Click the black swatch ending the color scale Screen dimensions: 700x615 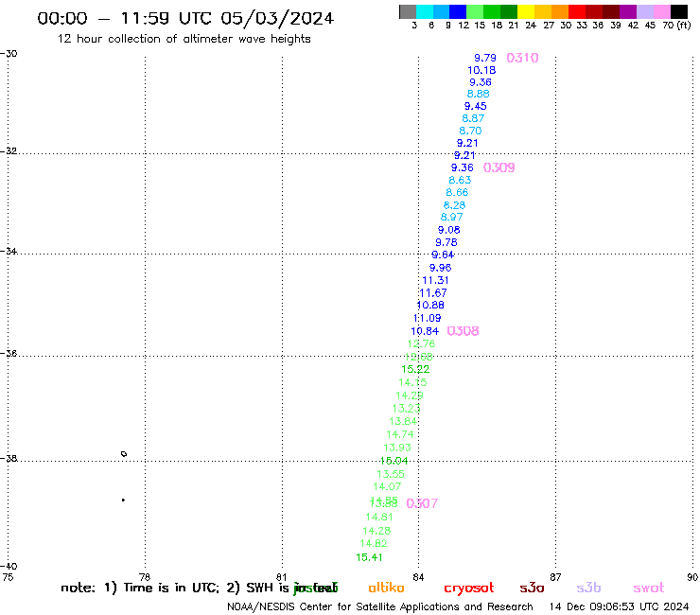coord(678,11)
